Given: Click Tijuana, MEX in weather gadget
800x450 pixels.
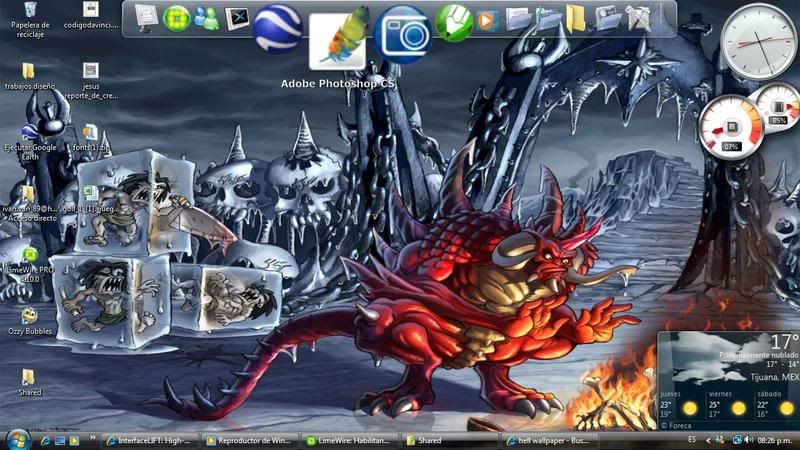Looking at the screenshot, I should pyautogui.click(x=774, y=378).
